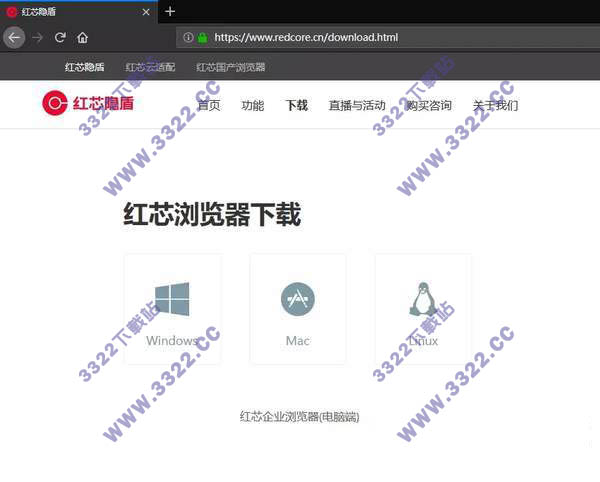
Task: Open 红芯隐盾 bookmark in dark bar
Action: pos(85,67)
